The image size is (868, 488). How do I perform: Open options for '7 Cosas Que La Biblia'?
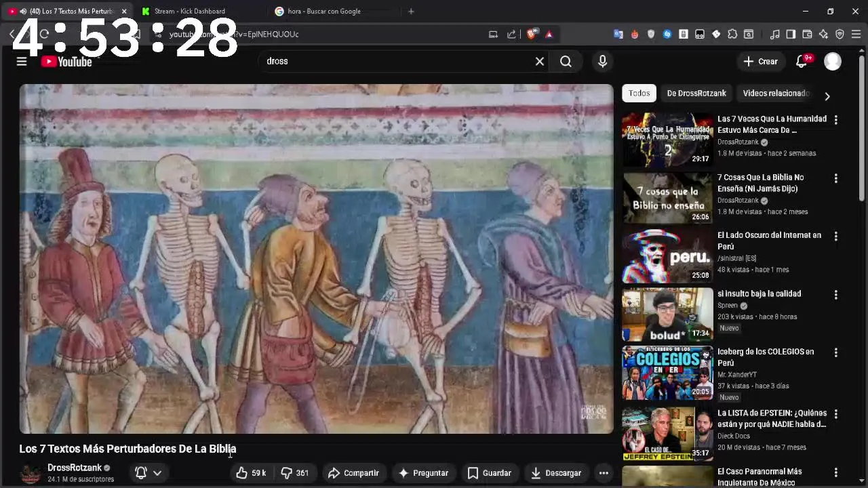coord(835,178)
